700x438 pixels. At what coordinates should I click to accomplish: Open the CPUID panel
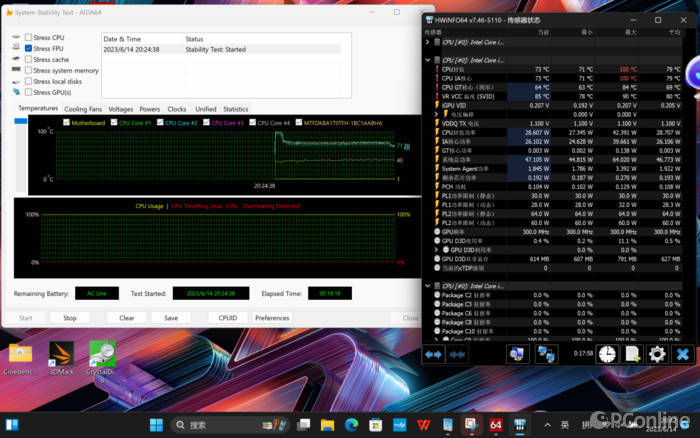pos(228,318)
